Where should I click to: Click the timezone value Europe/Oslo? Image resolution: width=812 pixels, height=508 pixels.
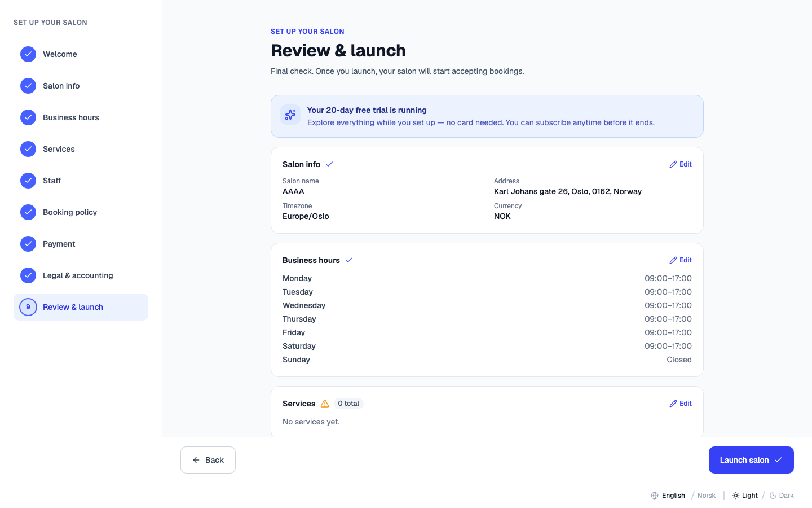[x=306, y=216]
